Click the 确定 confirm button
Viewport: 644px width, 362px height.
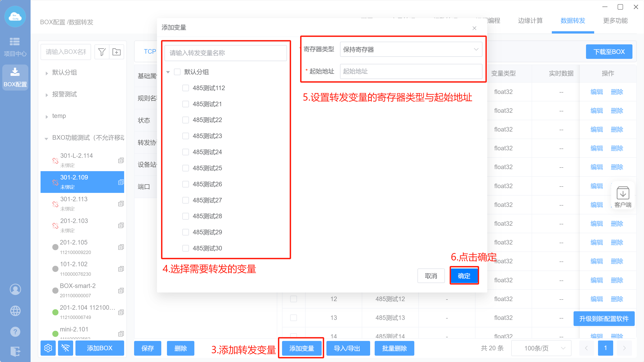(464, 276)
